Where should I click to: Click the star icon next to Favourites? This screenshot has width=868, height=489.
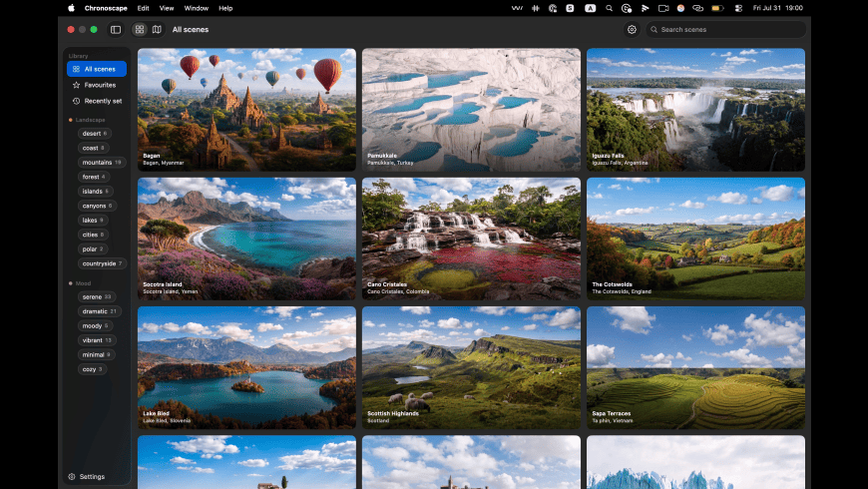point(77,85)
